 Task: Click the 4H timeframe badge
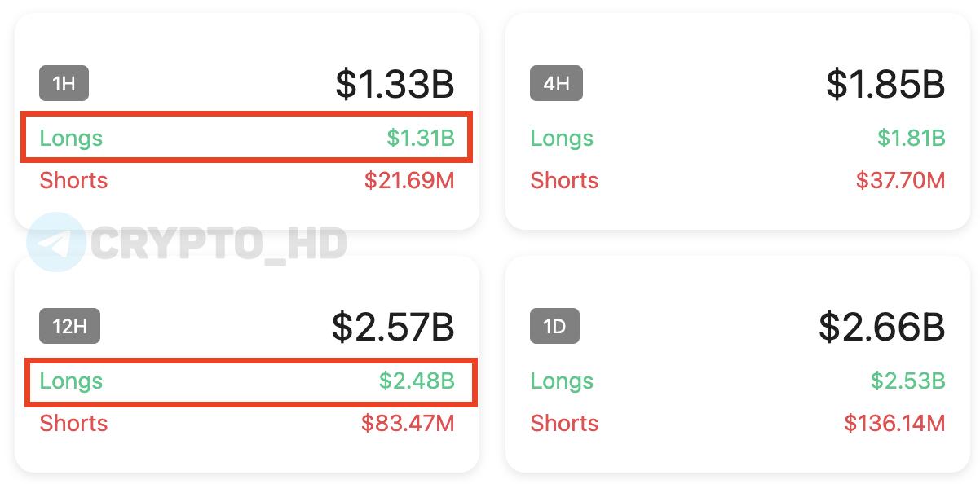click(x=556, y=83)
